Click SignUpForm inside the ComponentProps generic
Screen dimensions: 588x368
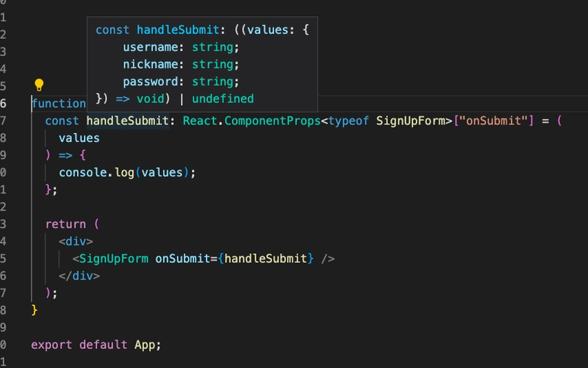(411, 121)
